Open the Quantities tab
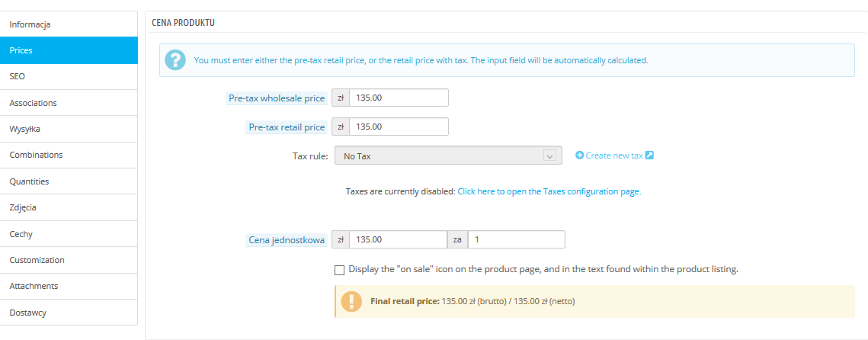The height and width of the screenshot is (340, 868). (x=69, y=181)
